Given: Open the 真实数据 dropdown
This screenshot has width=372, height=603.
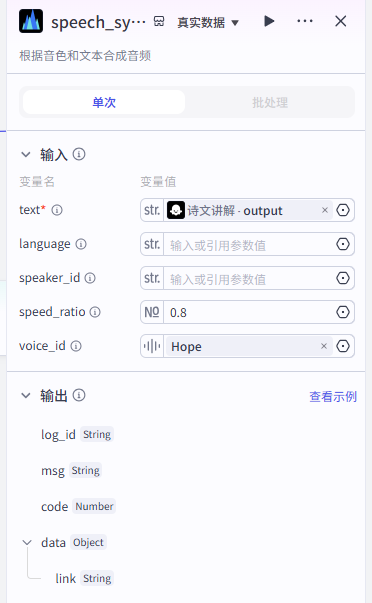Looking at the screenshot, I should (x=208, y=22).
